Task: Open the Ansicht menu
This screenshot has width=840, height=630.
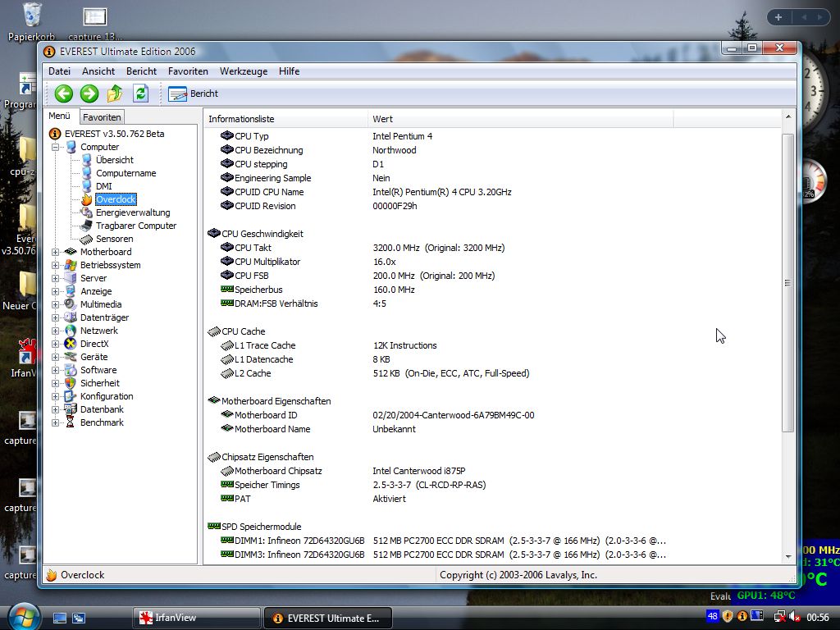Action: point(98,71)
